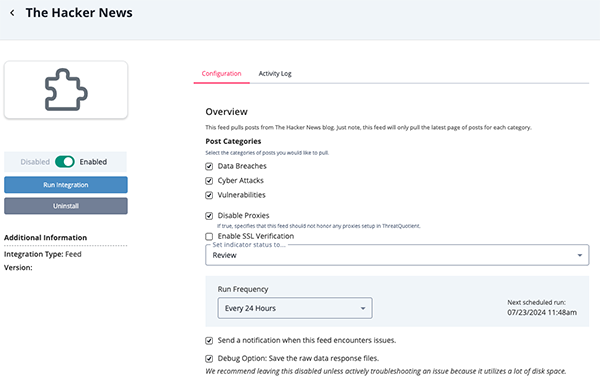Enable SSL Verification checkbox
Screen dimensions: 600x382
(x=209, y=237)
